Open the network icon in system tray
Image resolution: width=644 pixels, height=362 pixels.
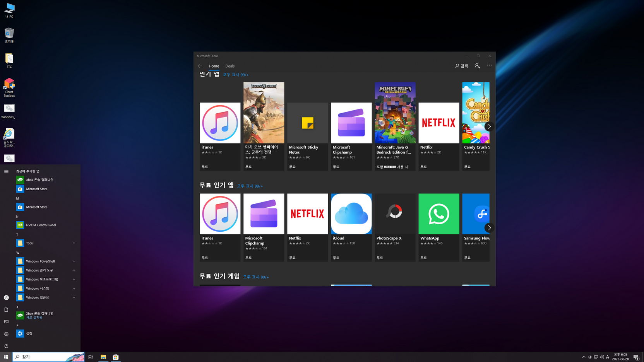596,357
